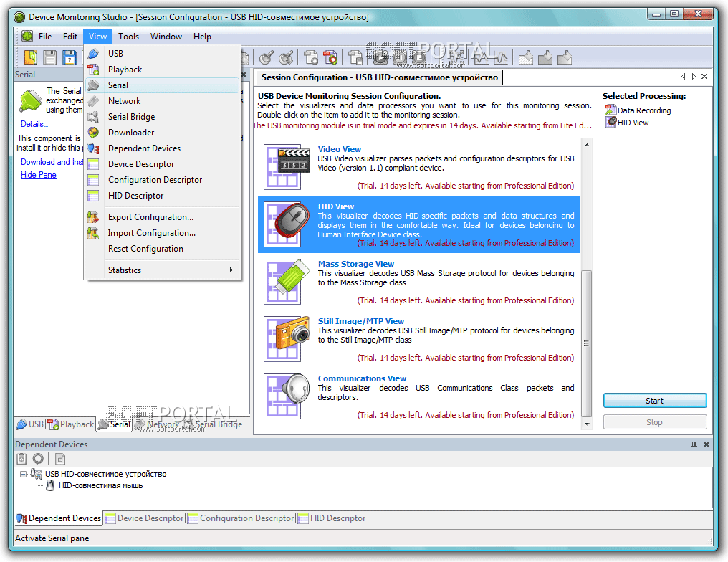Open the Tools menu
This screenshot has height=562, width=728.
pos(128,37)
